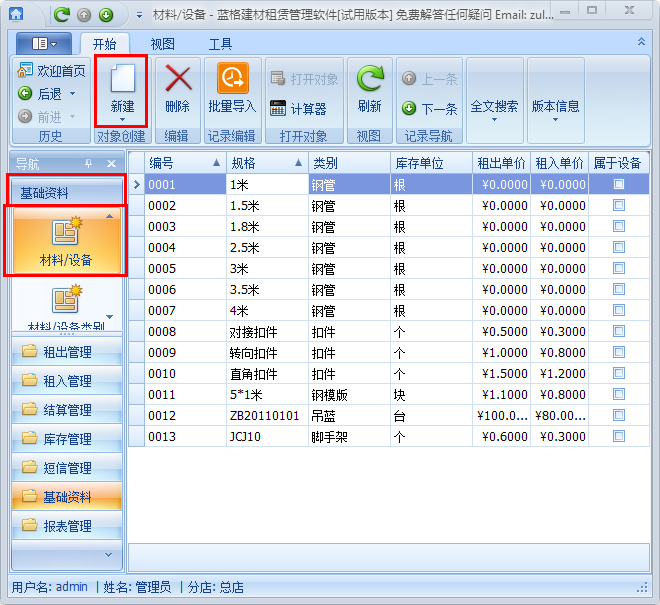Enable 属于设备 checkbox for row 0012
Screen dimensions: 660x605
pyautogui.click(x=619, y=415)
